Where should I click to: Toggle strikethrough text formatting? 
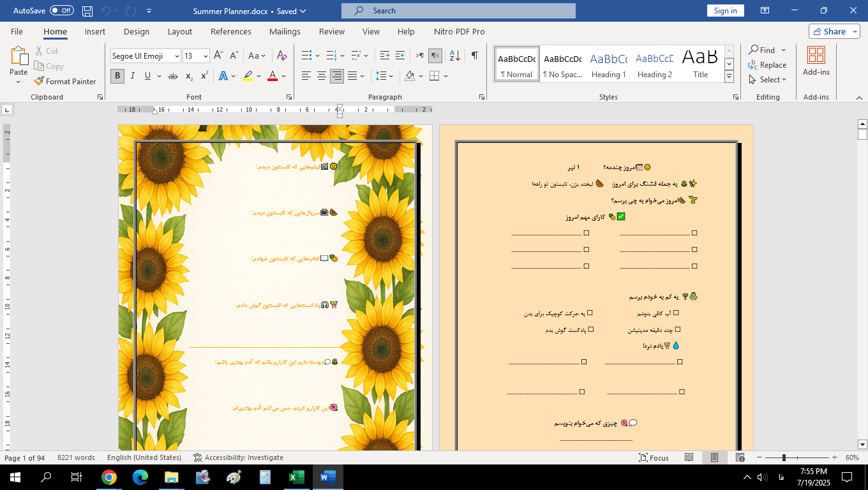click(x=172, y=76)
